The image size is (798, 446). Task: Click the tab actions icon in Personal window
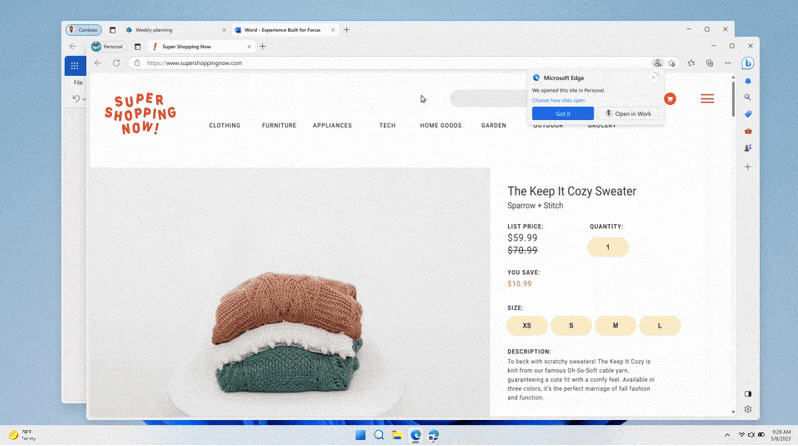[137, 46]
